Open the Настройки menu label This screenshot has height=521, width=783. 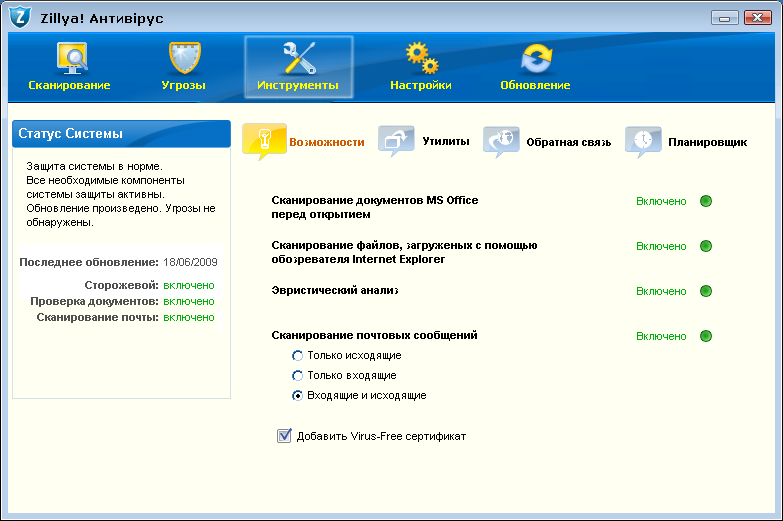coord(421,85)
